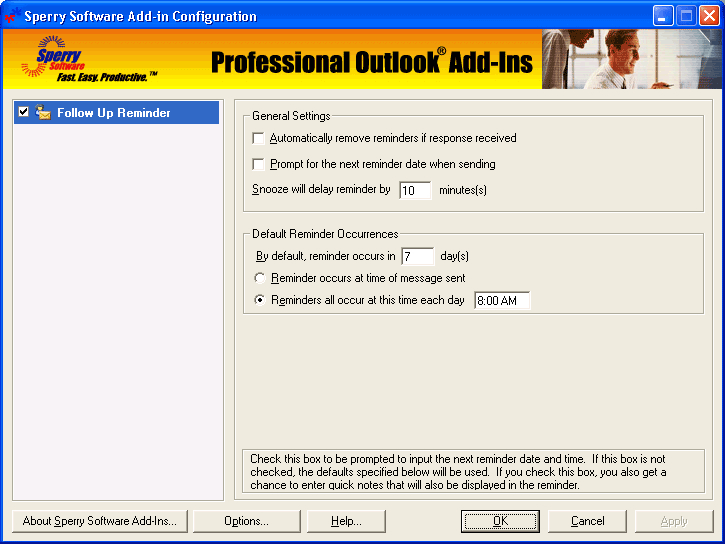Click the 8:00 AM time field

(502, 300)
